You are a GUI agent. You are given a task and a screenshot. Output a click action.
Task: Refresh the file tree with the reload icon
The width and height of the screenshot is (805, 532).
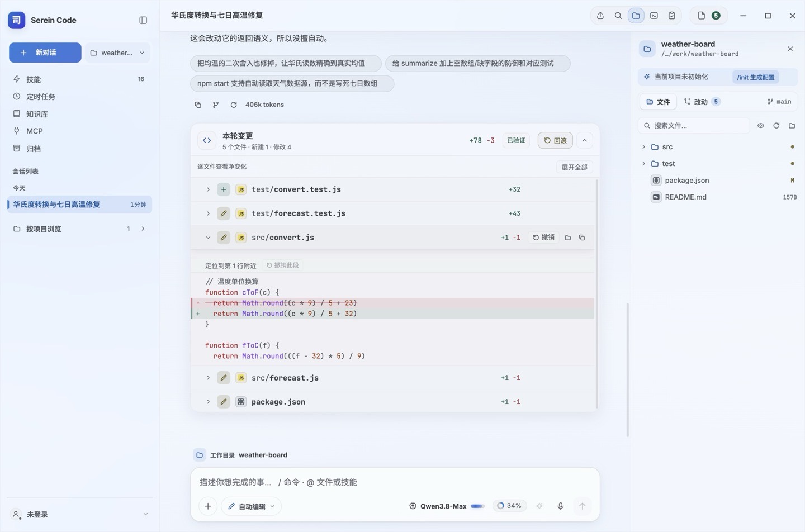click(776, 126)
